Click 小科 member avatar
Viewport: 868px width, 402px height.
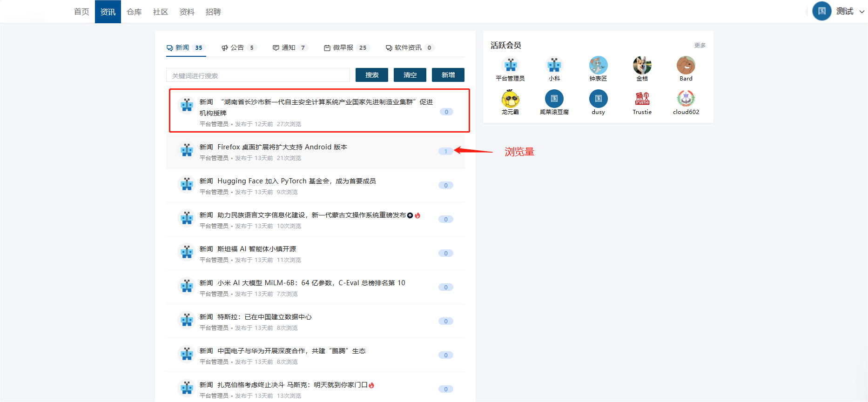554,65
